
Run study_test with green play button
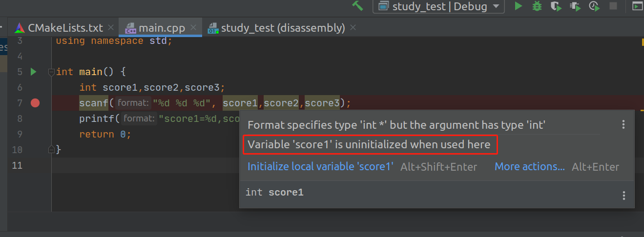coord(519,6)
